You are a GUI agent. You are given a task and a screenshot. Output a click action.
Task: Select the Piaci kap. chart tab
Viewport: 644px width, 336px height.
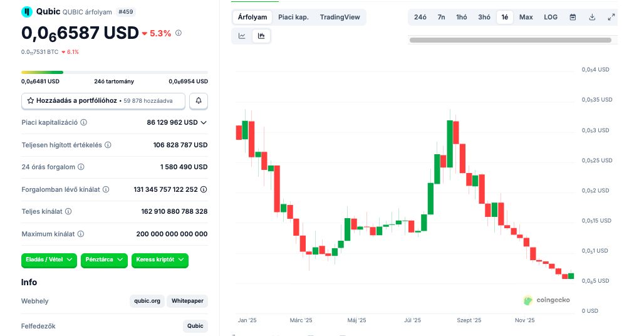[x=293, y=18]
